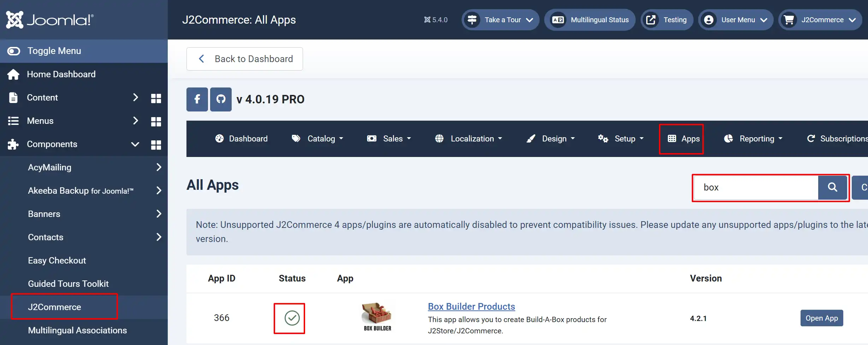Click Open App for Box Builder
Screen dimensions: 868x345
[x=822, y=318]
